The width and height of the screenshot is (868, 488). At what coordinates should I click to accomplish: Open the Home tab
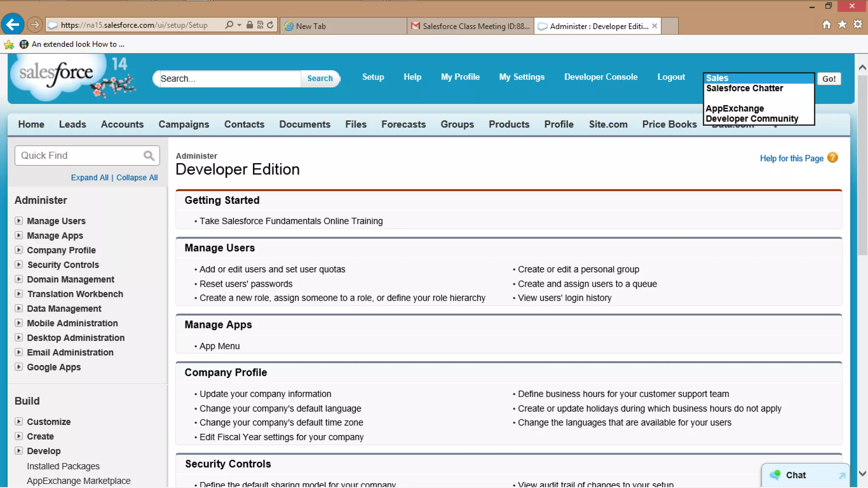pos(31,124)
